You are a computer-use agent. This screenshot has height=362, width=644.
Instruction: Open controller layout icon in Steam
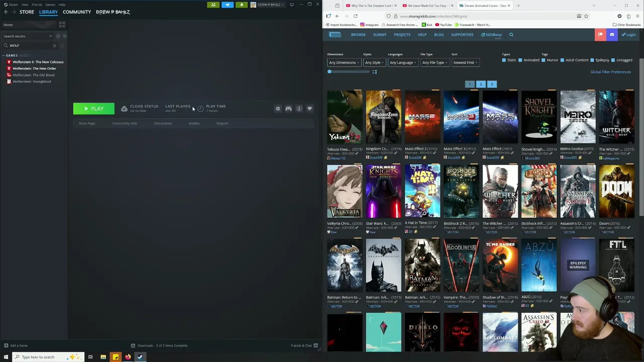coord(288,109)
